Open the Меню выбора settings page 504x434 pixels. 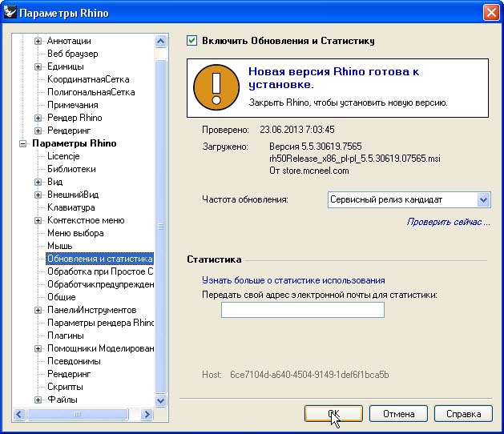pos(75,233)
